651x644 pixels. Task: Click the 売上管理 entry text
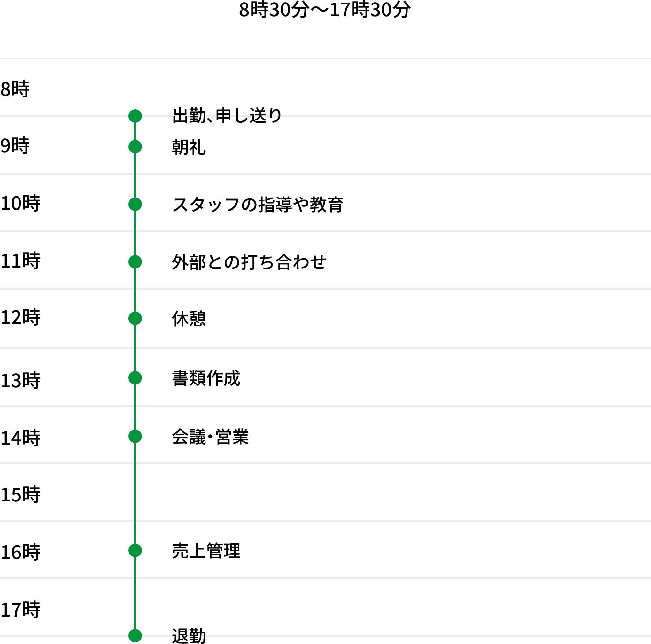206,551
